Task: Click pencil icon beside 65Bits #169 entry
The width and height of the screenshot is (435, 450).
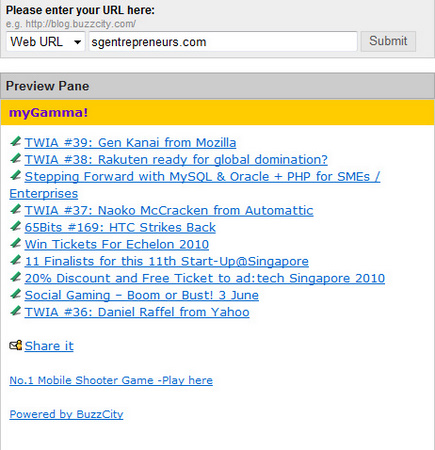Action: pyautogui.click(x=15, y=226)
